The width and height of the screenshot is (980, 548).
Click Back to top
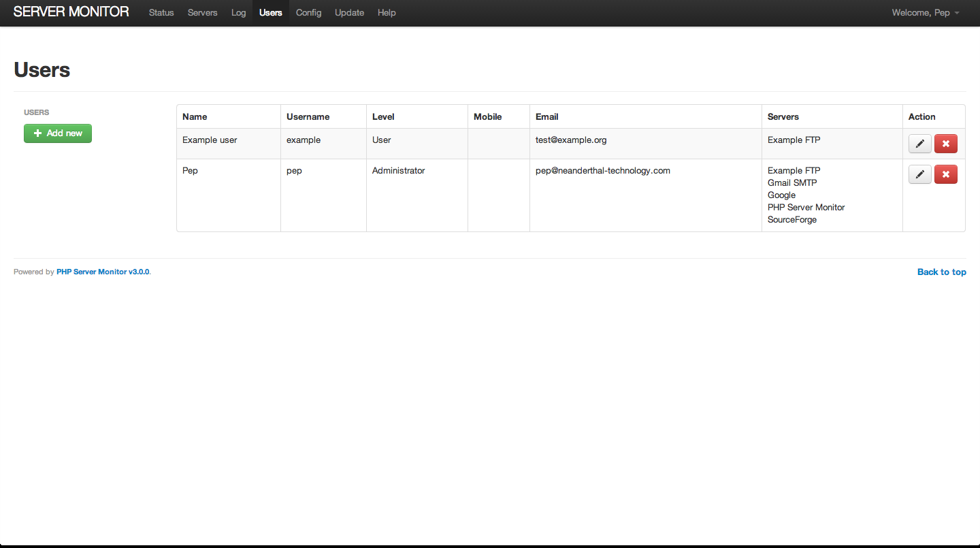coord(941,272)
